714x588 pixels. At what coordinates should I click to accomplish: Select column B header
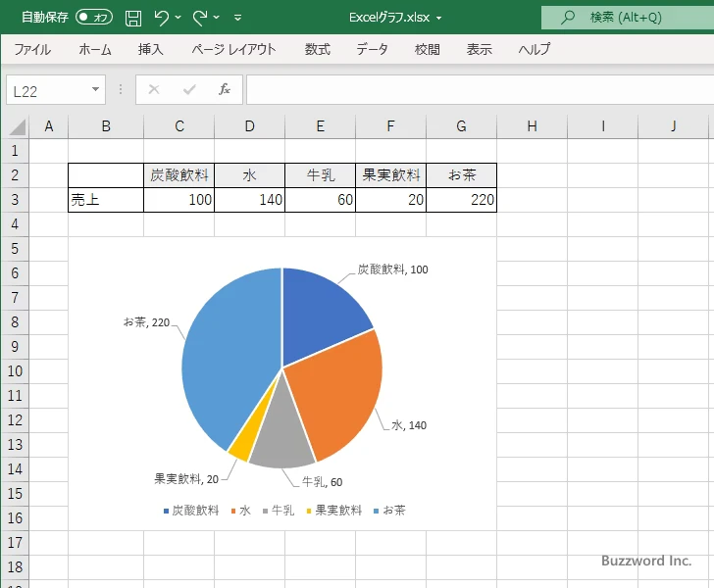tap(106, 126)
